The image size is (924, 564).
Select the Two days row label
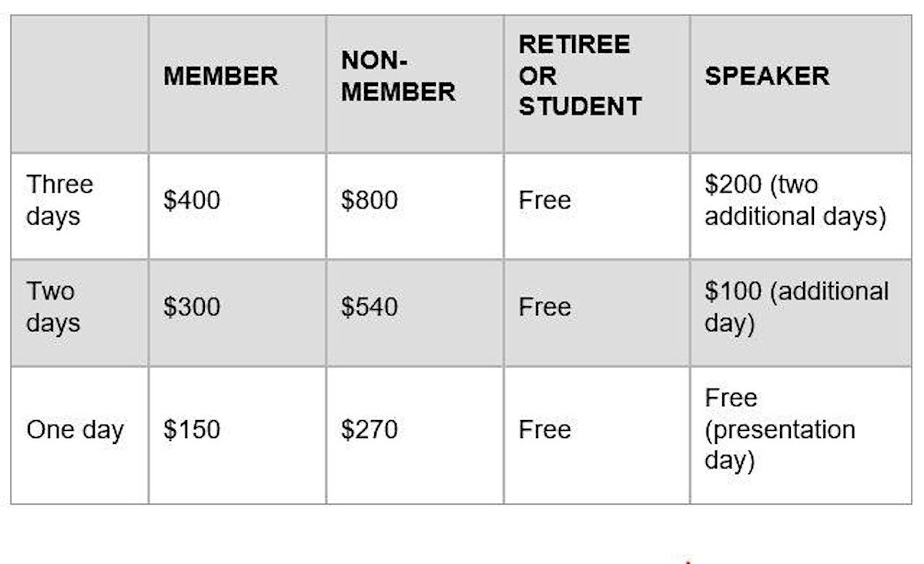52,307
